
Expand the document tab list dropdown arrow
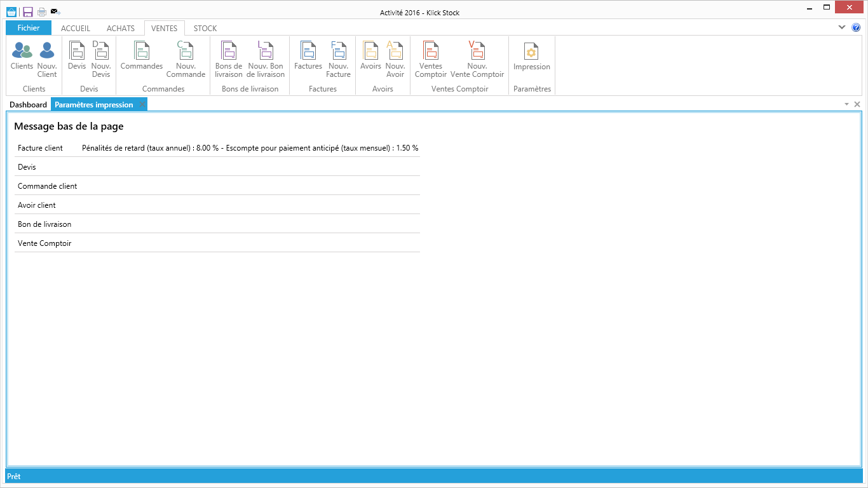click(846, 104)
